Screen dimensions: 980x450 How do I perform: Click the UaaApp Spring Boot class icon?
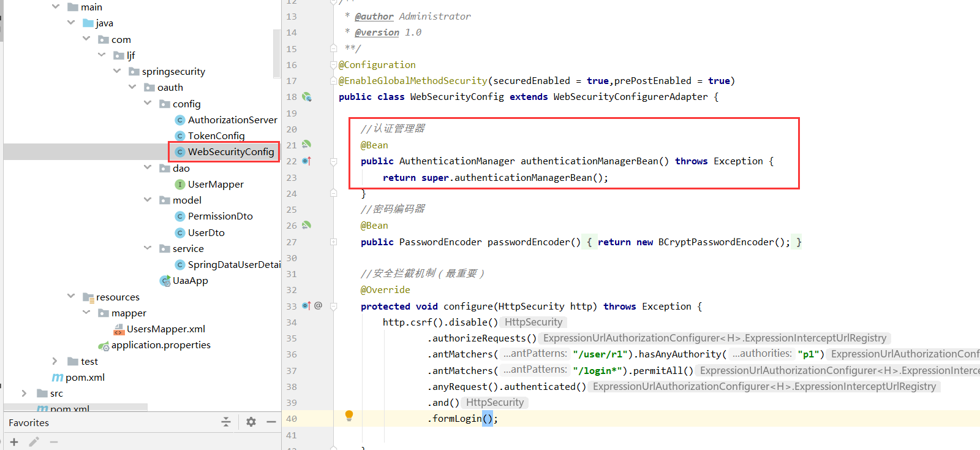[165, 281]
